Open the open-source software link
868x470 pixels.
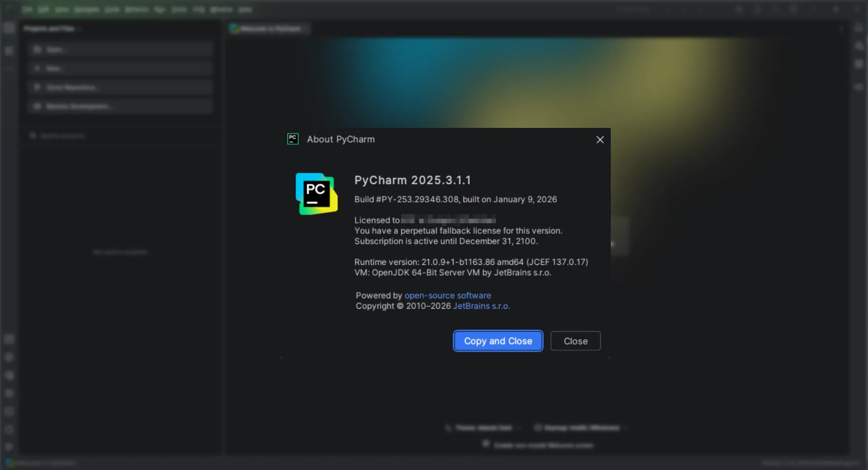448,296
